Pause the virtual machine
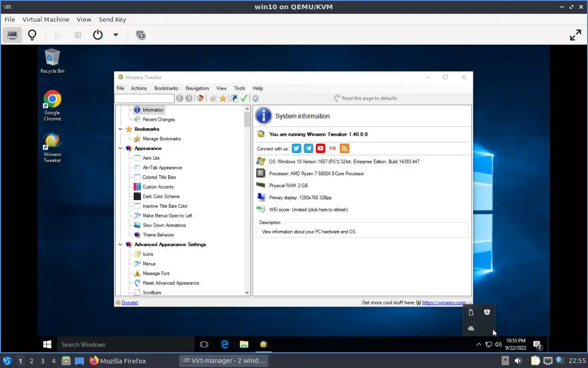 point(78,35)
